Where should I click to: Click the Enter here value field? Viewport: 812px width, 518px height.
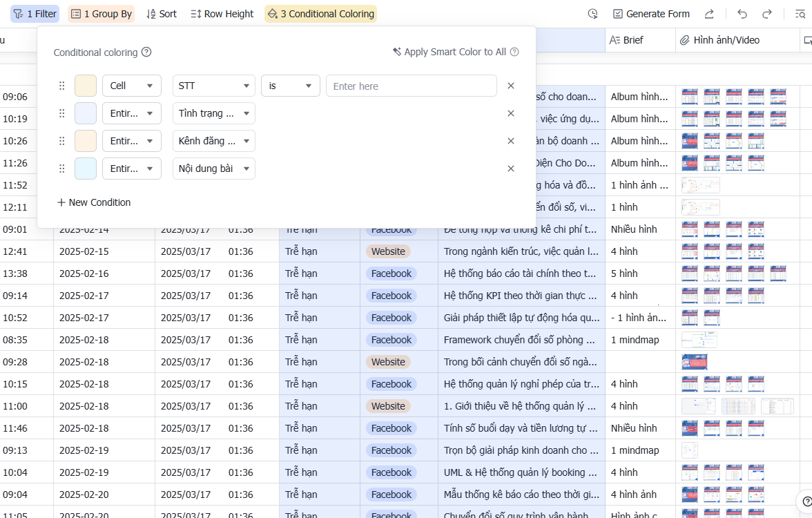[412, 86]
